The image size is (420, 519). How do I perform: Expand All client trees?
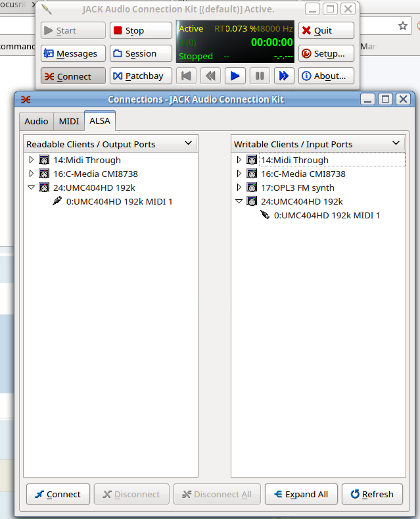[301, 494]
